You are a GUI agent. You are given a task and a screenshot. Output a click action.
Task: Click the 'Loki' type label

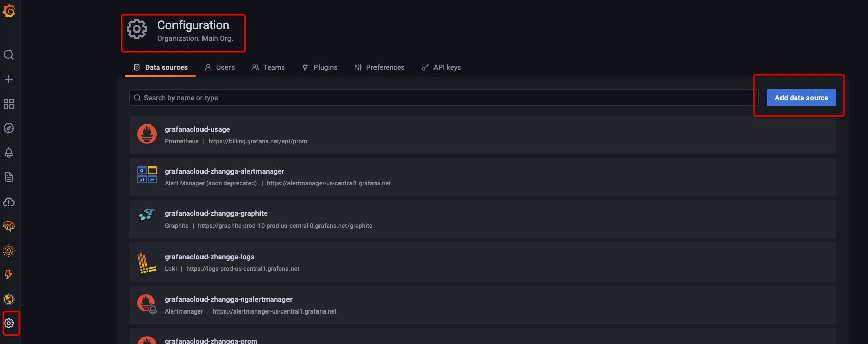[x=171, y=269]
